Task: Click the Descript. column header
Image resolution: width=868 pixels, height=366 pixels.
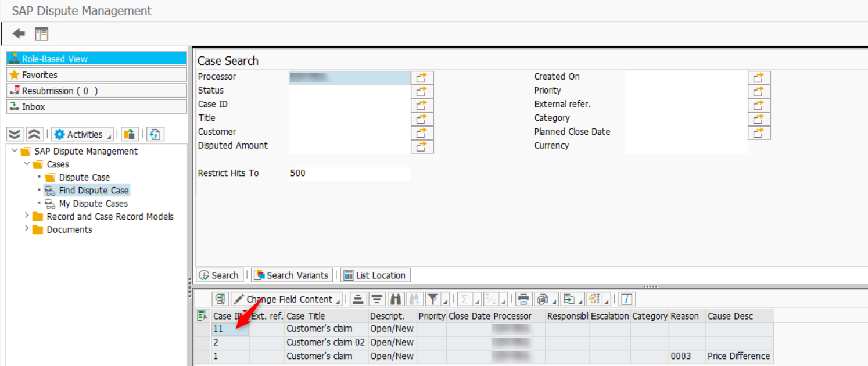Action: pos(392,316)
